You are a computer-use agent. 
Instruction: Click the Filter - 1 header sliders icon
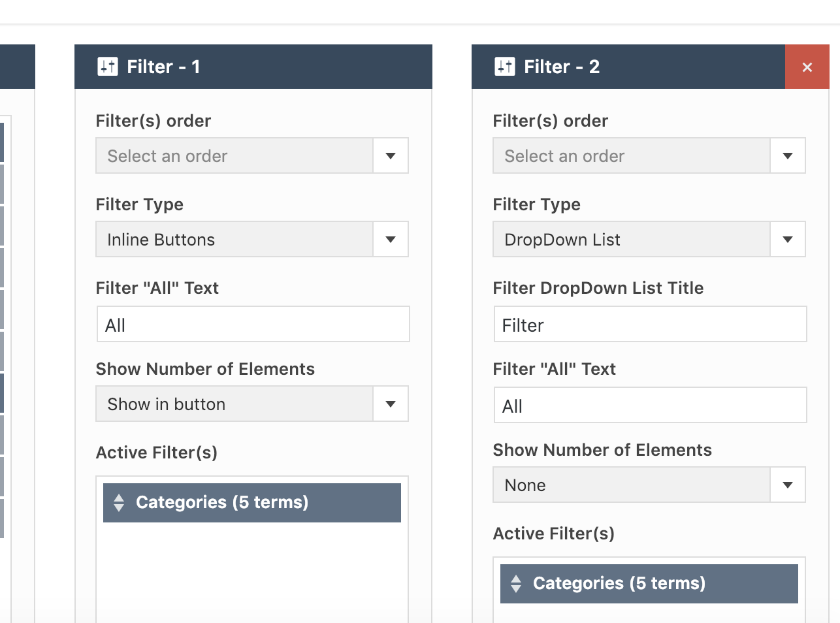[x=108, y=67]
